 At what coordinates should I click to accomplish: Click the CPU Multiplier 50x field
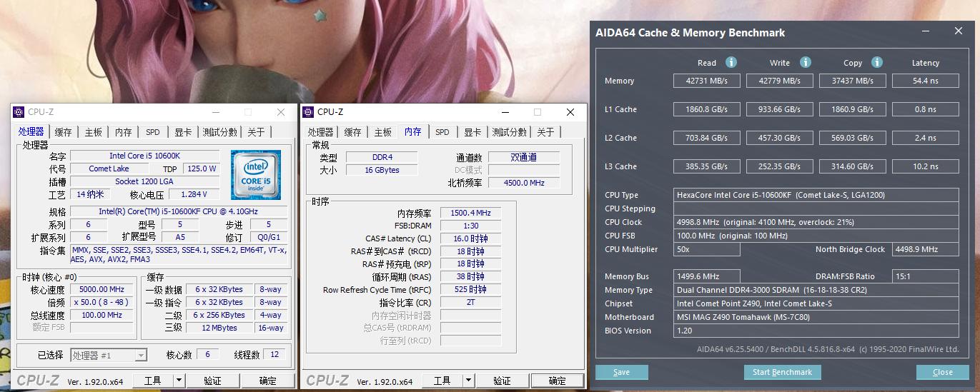[x=706, y=249]
